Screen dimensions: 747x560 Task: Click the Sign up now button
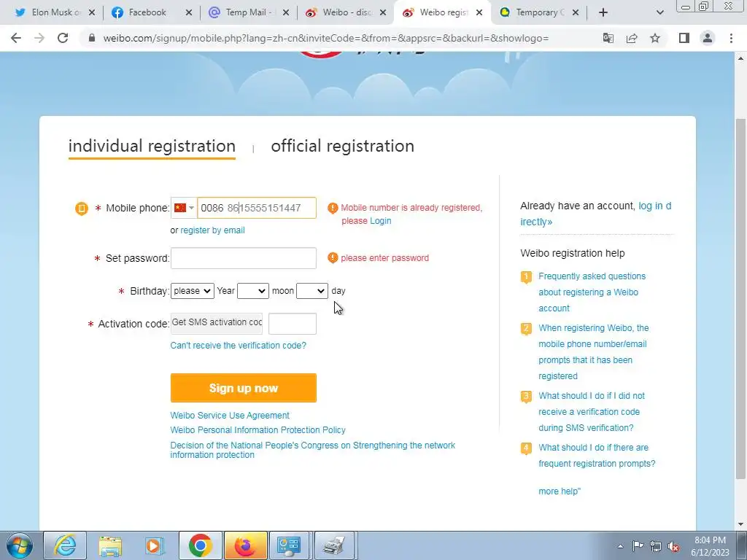[244, 388]
